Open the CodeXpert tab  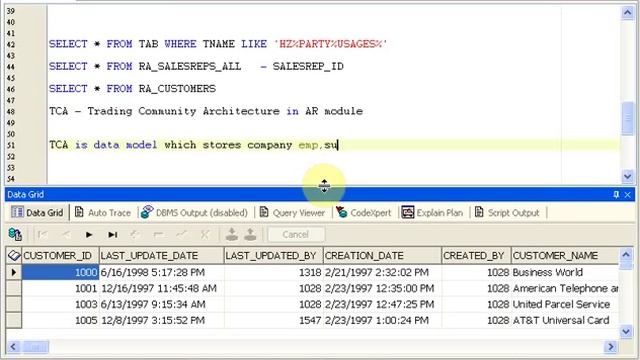tap(363, 213)
